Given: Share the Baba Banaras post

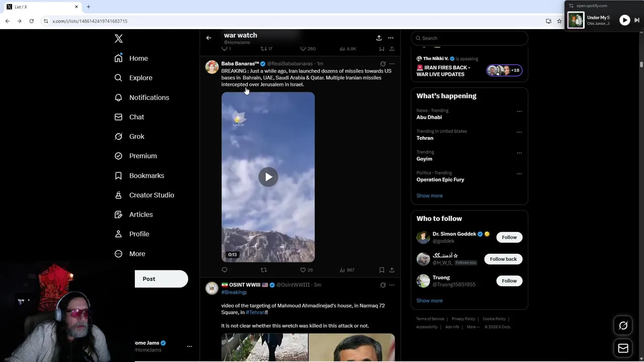Looking at the screenshot, I should 392,270.
